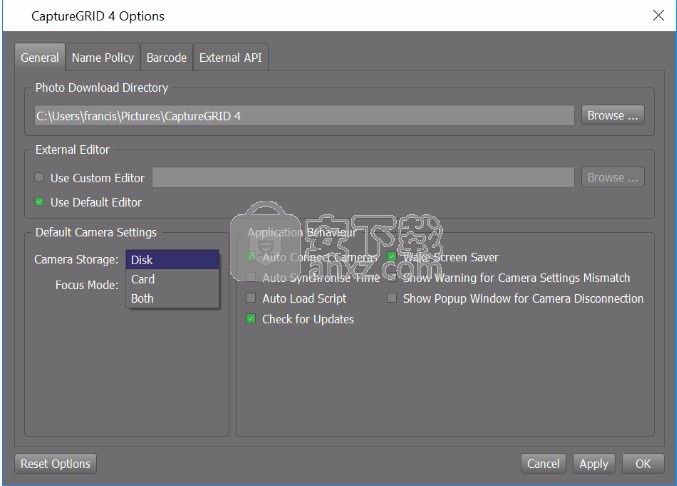Image resolution: width=677 pixels, height=486 pixels.
Task: Toggle the Check for Updates checkbox
Action: point(251,319)
